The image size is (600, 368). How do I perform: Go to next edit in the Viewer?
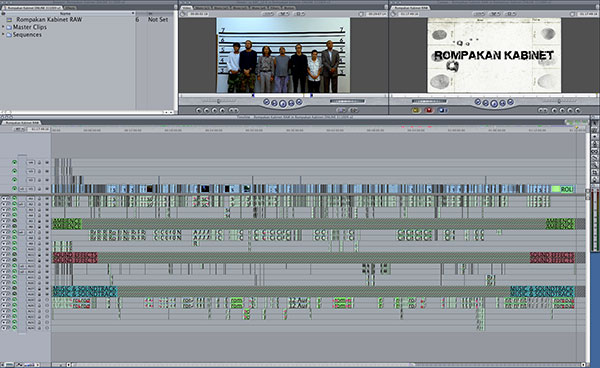[299, 102]
